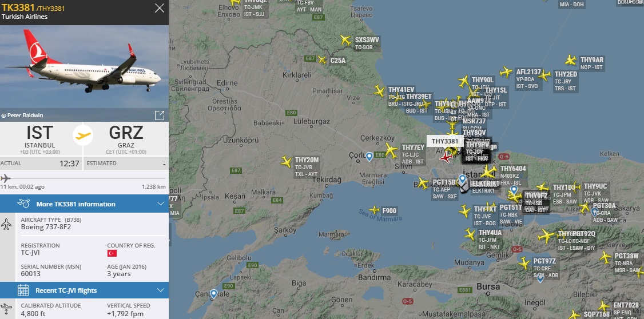Click the Çorlu airport pin marker
The image size is (644, 319).
pyautogui.click(x=369, y=157)
